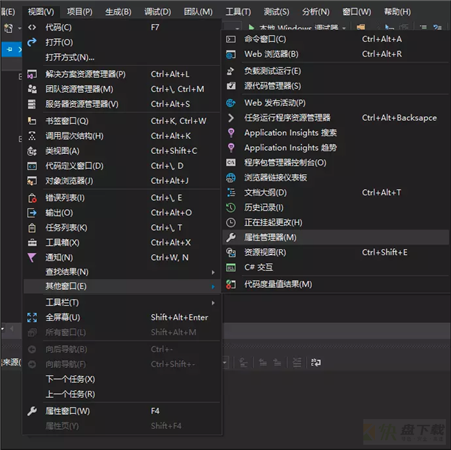Click the Command Window icon (命令窗口)
451x450 pixels.
click(x=231, y=39)
